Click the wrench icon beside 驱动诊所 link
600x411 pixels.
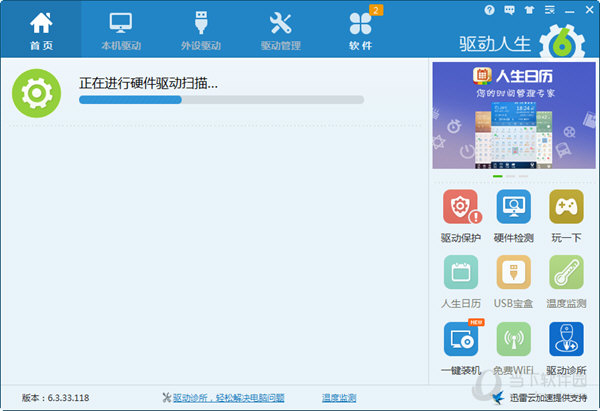[166, 398]
